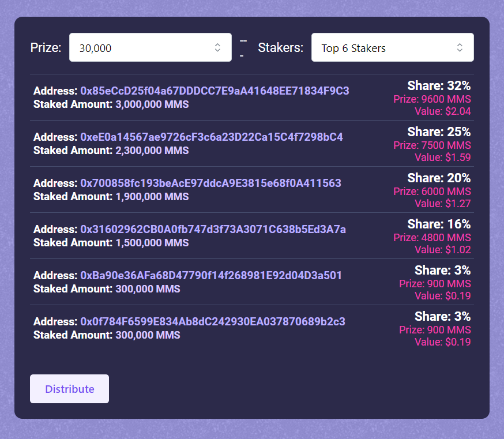Select the Staked Amount 2,300,000 MMS text
Screen dimensions: 504x439
pyautogui.click(x=111, y=151)
